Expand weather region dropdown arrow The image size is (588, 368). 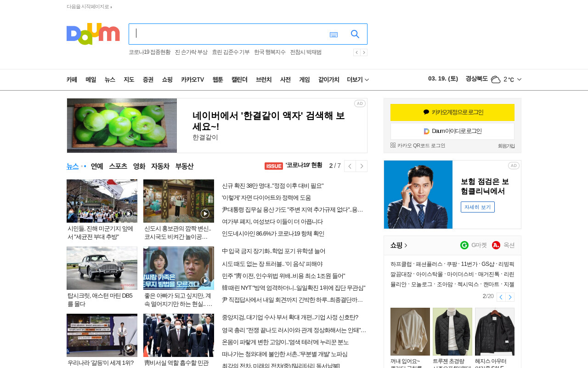pos(519,80)
